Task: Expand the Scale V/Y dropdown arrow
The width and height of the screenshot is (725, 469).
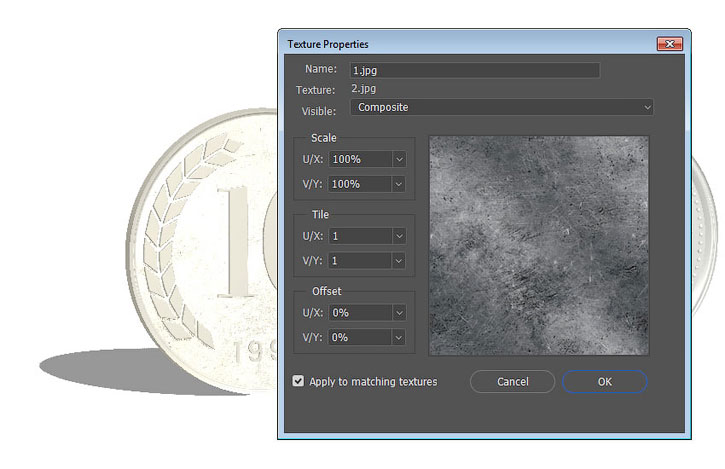Action: [x=399, y=184]
